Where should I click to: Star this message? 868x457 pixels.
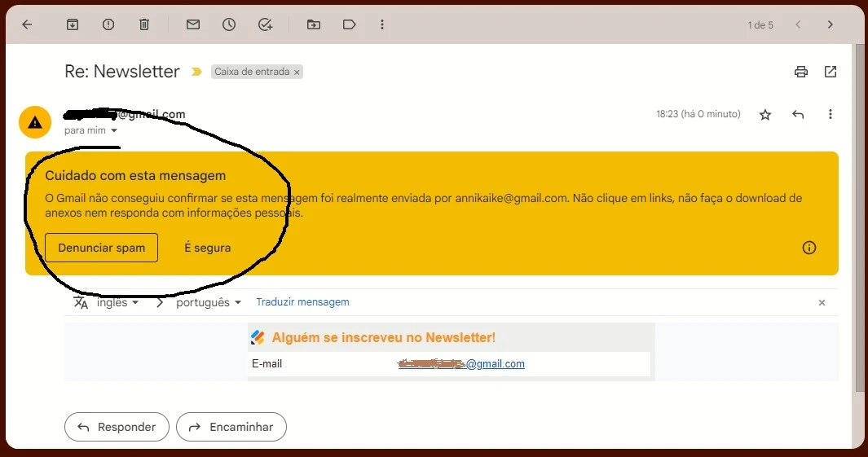[x=765, y=115]
